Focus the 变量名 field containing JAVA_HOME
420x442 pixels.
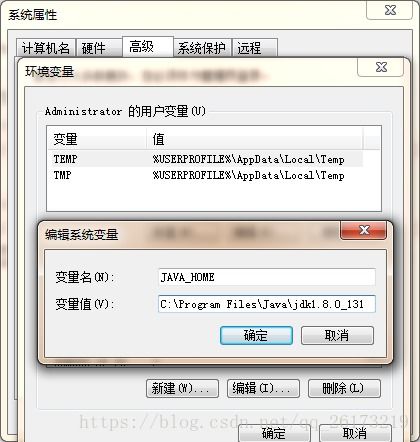click(x=267, y=277)
